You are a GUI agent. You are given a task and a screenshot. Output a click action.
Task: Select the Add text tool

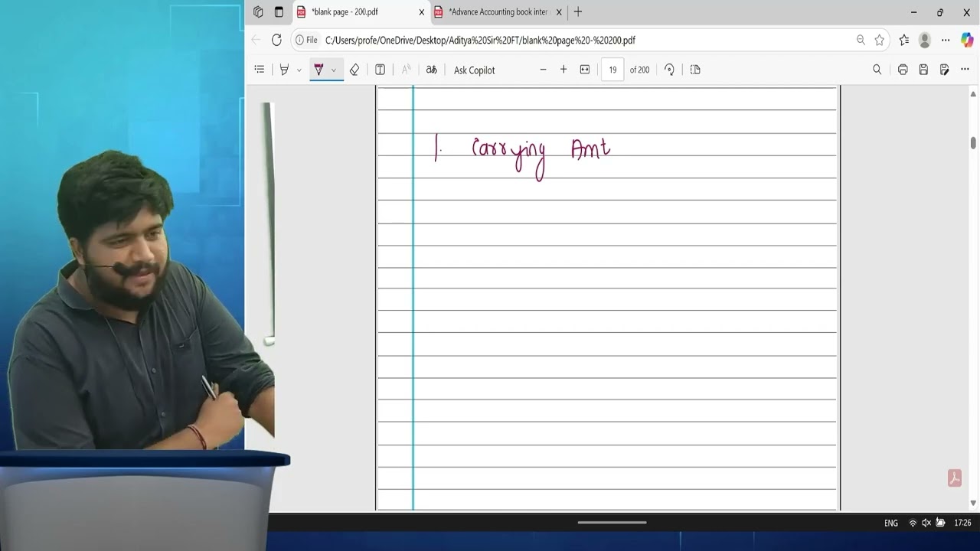click(380, 70)
